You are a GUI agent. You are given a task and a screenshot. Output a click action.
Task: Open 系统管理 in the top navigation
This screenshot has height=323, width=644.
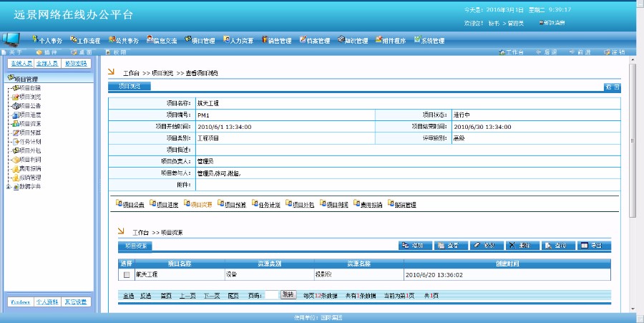[429, 40]
